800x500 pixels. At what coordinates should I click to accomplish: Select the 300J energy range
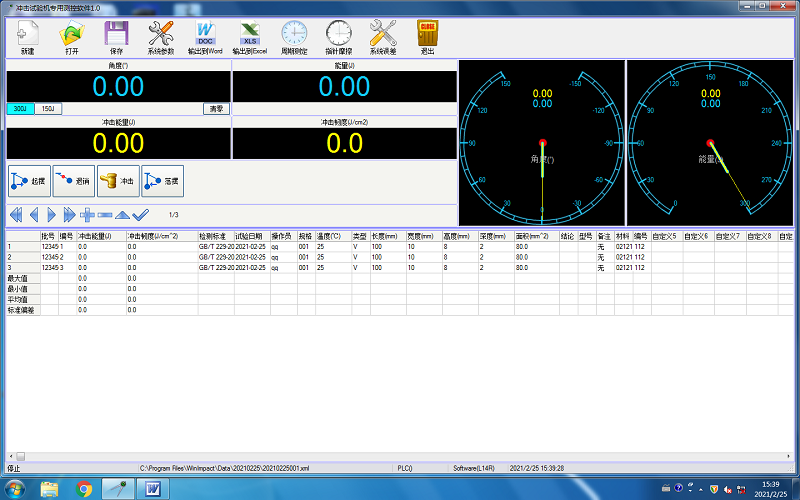tap(20, 109)
